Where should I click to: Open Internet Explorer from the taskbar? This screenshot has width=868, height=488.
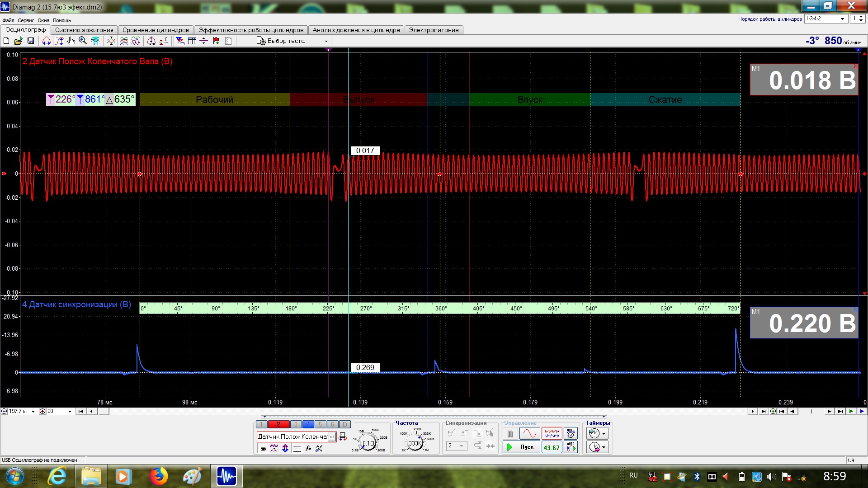[57, 476]
